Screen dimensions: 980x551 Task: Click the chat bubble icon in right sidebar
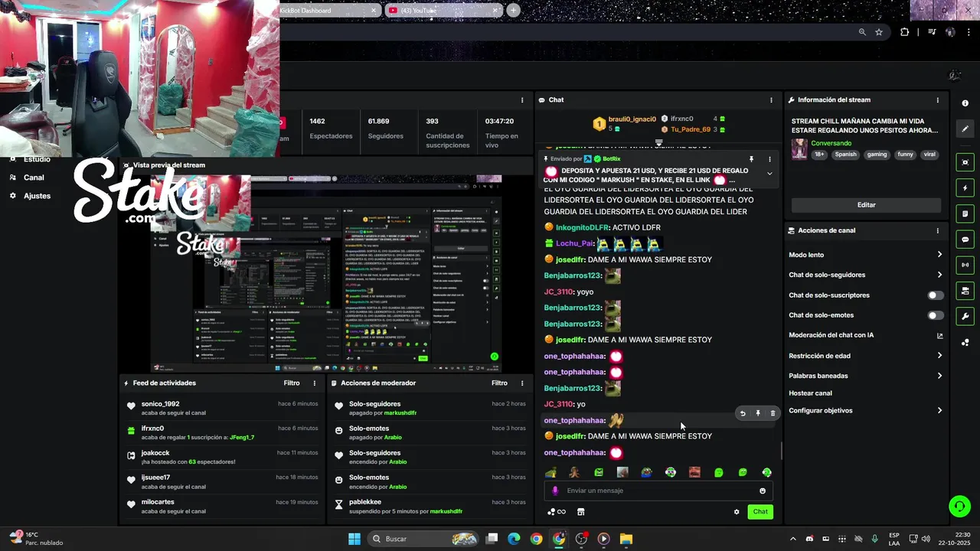(965, 240)
